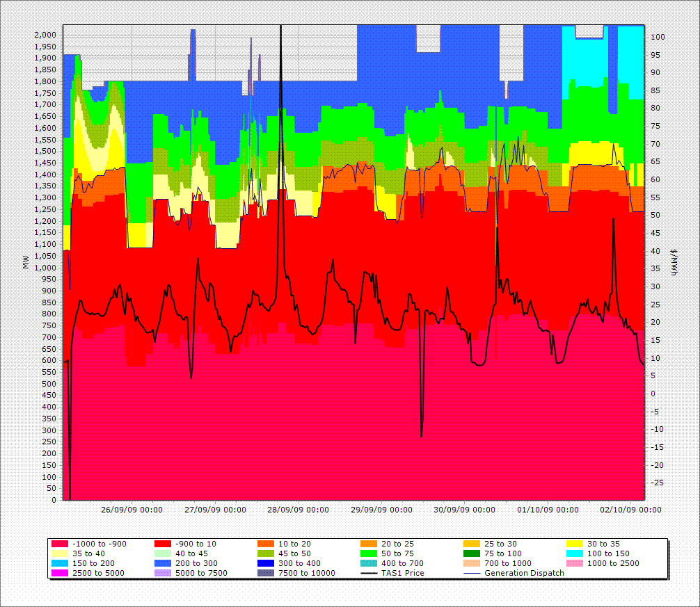Select the '1,000' MW axis value
This screenshot has height=607, width=700.
click(x=45, y=268)
